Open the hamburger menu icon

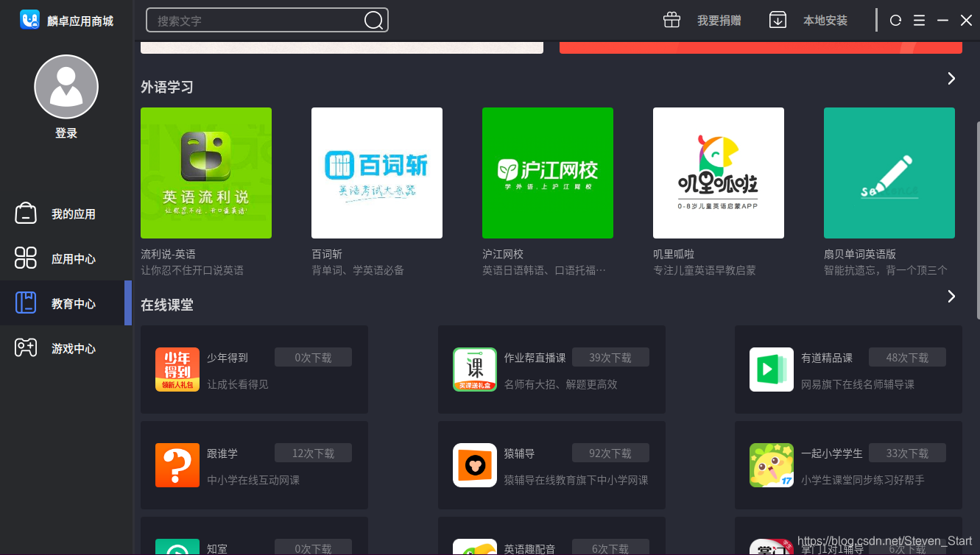coord(919,21)
